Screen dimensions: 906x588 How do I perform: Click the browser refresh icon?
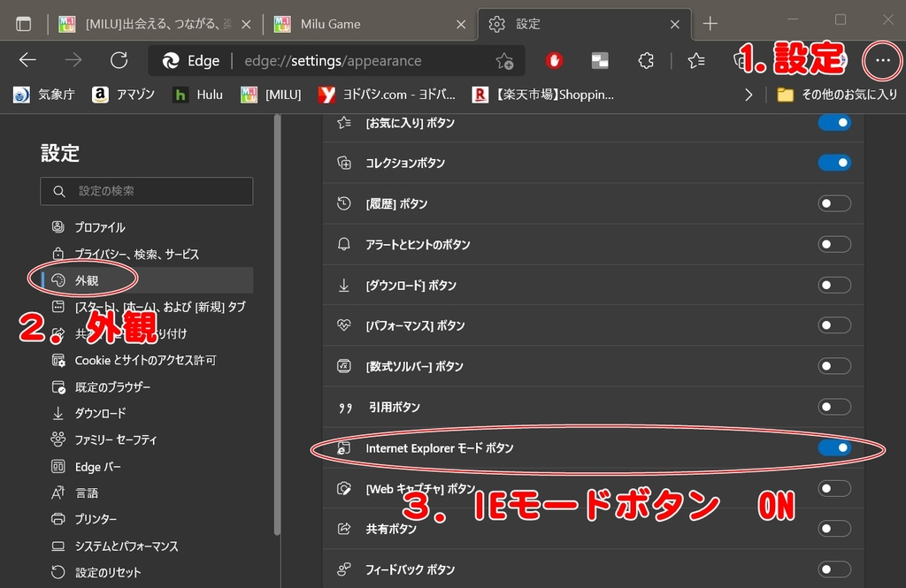tap(119, 60)
